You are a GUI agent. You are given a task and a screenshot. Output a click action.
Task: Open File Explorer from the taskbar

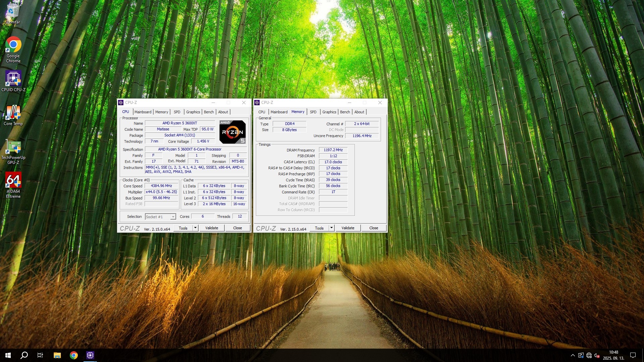tap(57, 355)
